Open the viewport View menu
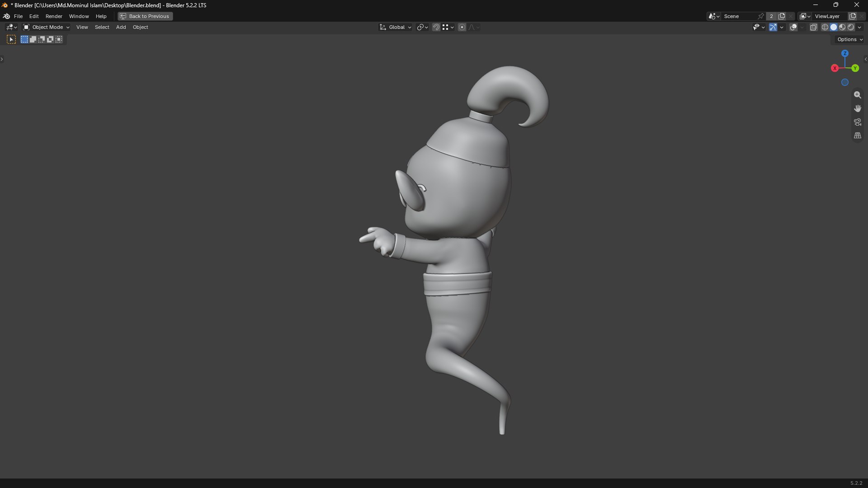 [82, 27]
